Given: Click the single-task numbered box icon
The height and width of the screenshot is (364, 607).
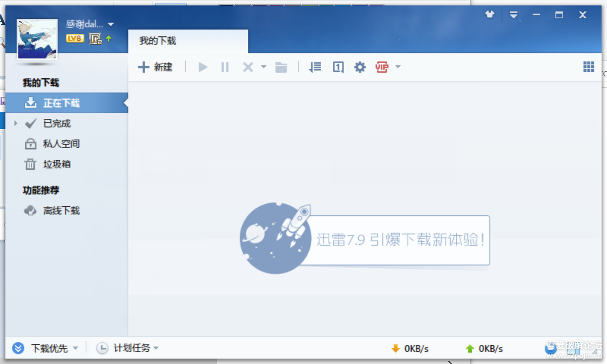Looking at the screenshot, I should point(338,67).
